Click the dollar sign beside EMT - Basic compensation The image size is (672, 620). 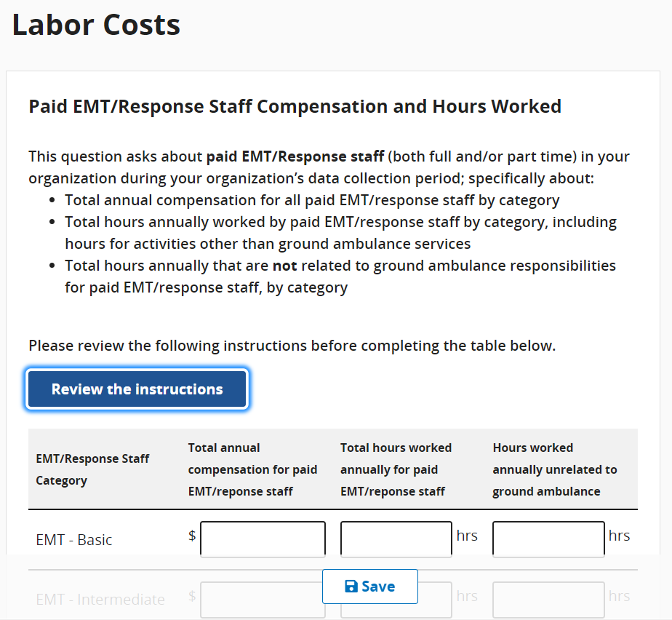tap(192, 536)
